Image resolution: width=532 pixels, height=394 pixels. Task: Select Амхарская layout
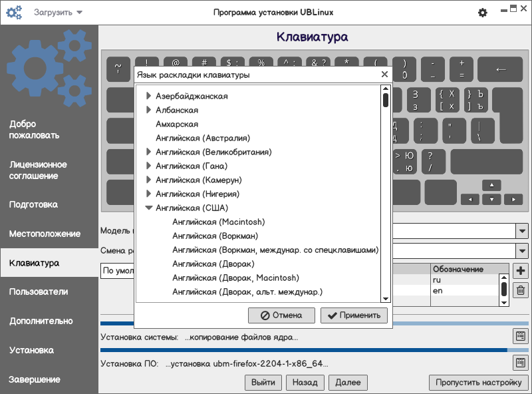click(177, 124)
